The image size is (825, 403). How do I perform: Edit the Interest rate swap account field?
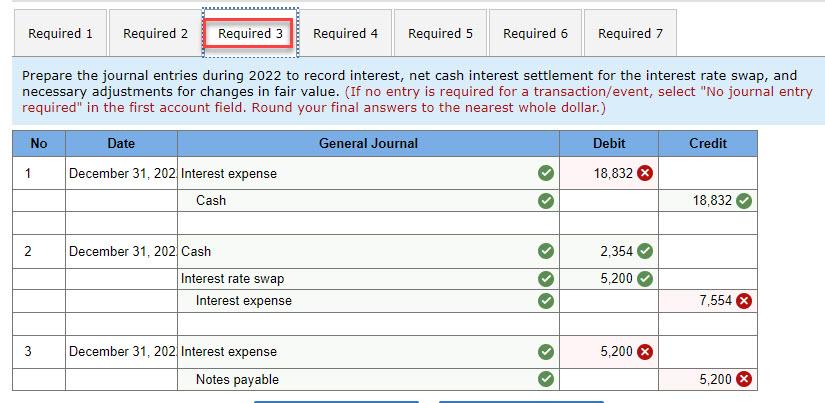(368, 278)
